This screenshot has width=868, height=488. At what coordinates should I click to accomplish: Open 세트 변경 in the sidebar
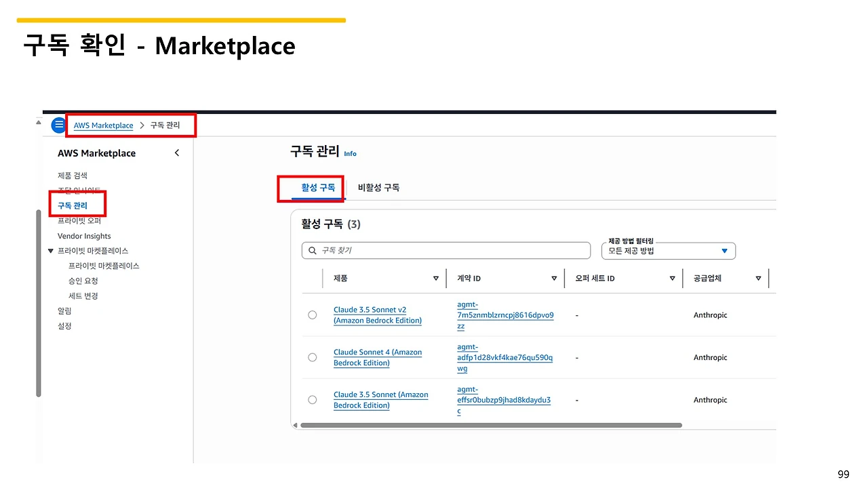click(83, 296)
